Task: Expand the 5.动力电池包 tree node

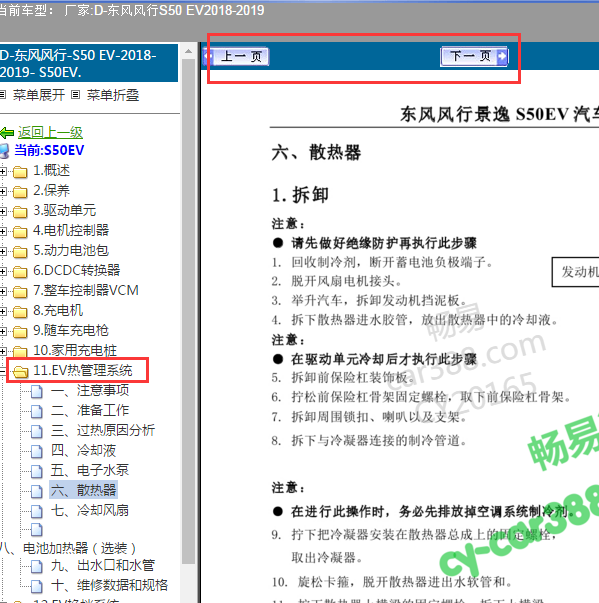Action: 3,252
